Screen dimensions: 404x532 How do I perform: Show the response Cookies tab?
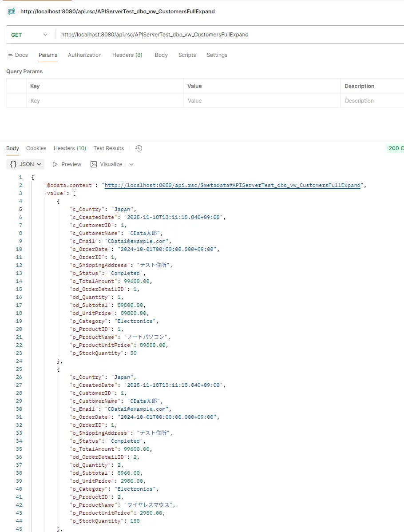[x=36, y=148]
